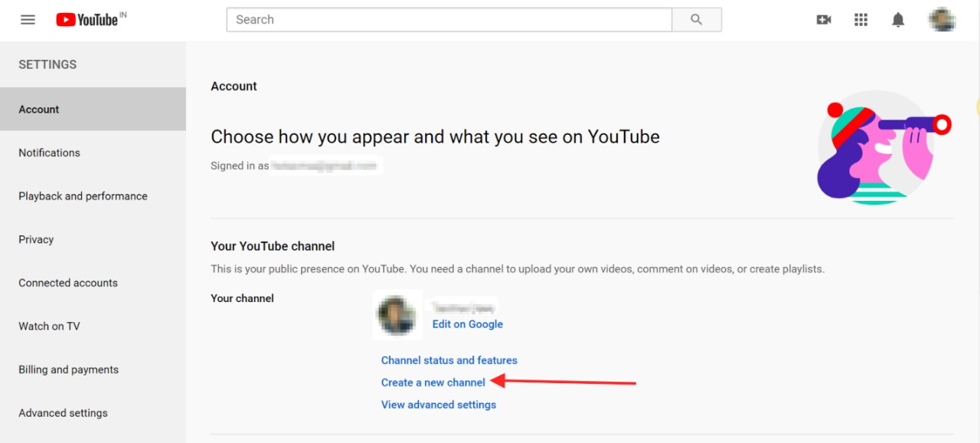Open Advanced settings from sidebar
This screenshot has height=443, width=980.
point(62,412)
